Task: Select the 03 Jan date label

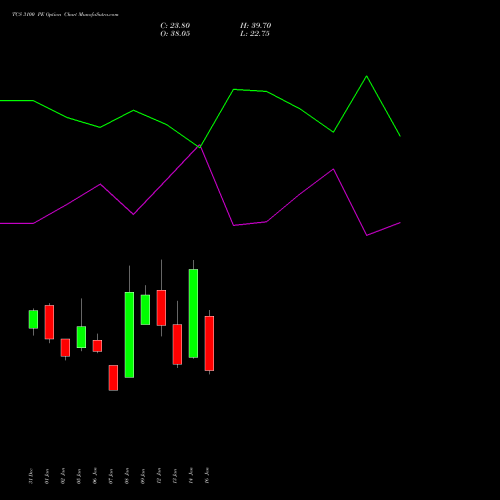Action: (x=79, y=476)
